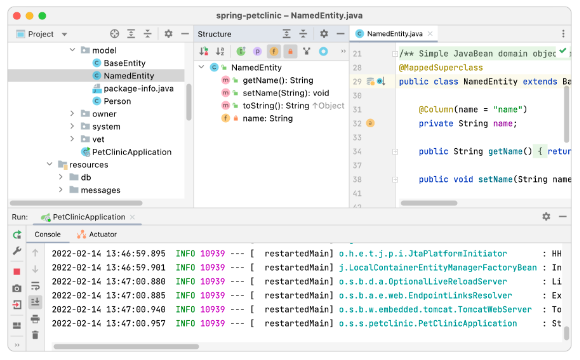This screenshot has height=360, width=580.
Task: Open run configuration wrench icon
Action: click(x=17, y=251)
